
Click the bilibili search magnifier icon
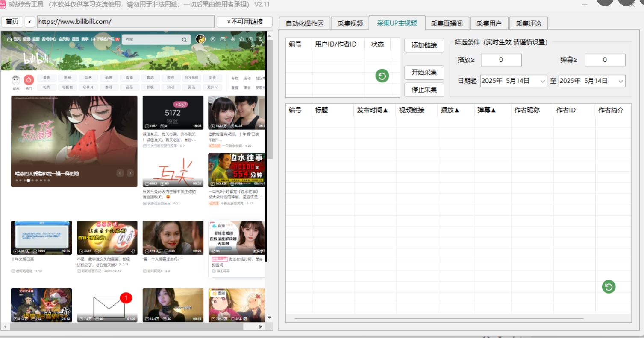(x=184, y=40)
